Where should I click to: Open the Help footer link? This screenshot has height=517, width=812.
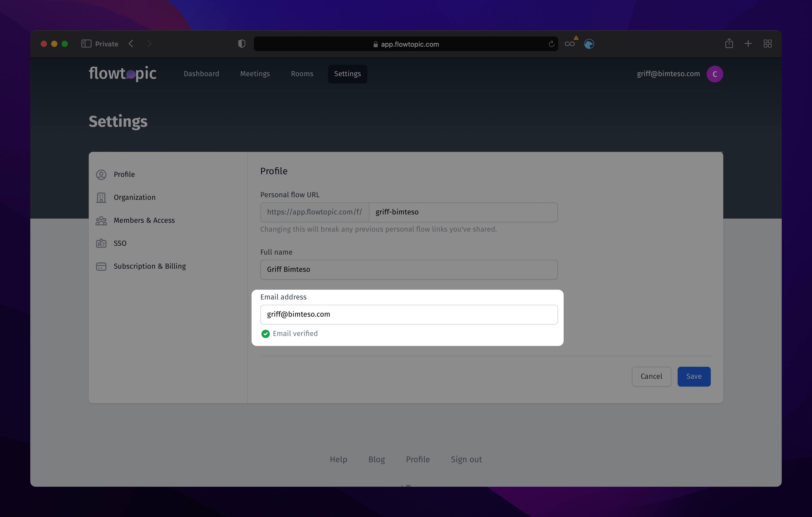(338, 459)
